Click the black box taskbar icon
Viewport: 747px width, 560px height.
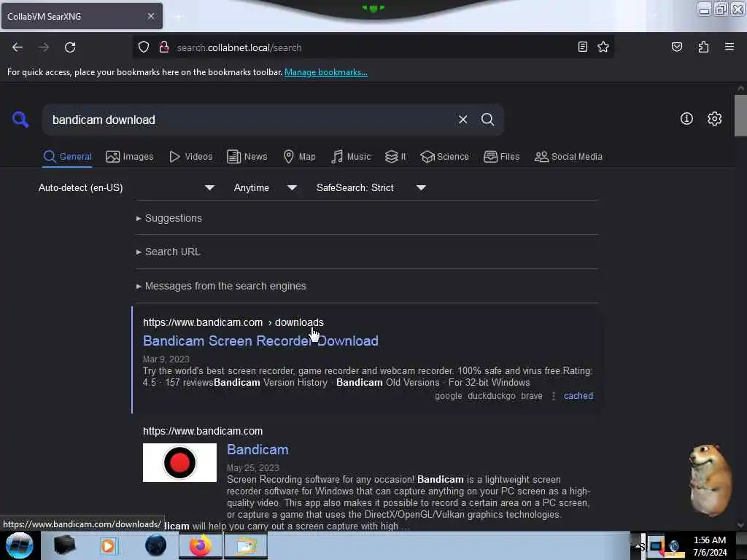64,545
